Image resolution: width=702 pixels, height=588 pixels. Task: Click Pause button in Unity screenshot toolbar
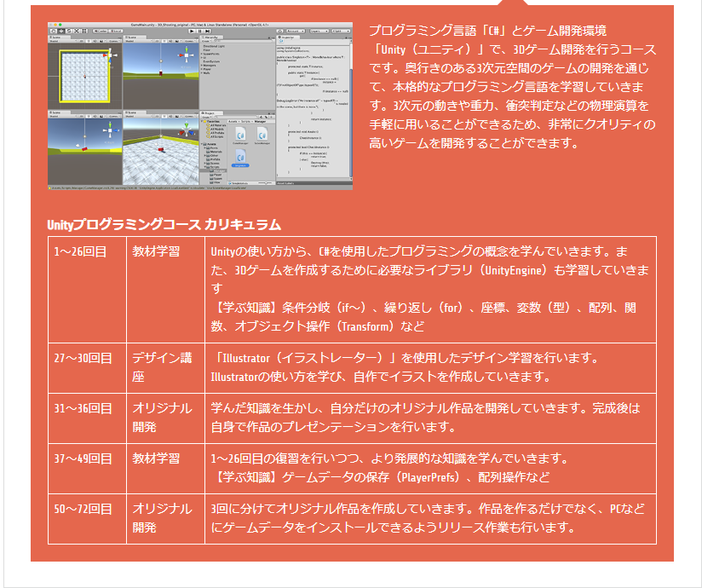tap(199, 31)
